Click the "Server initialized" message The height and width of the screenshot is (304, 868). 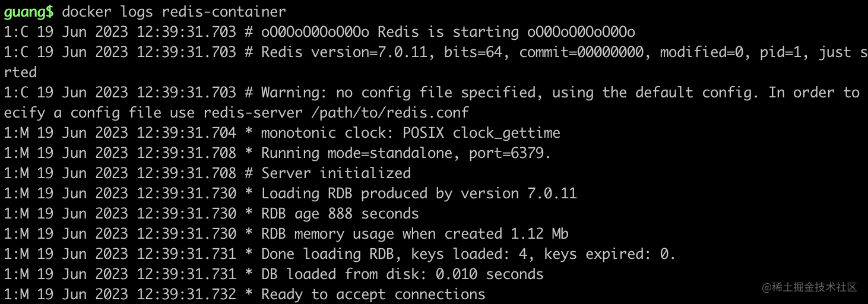pos(335,173)
